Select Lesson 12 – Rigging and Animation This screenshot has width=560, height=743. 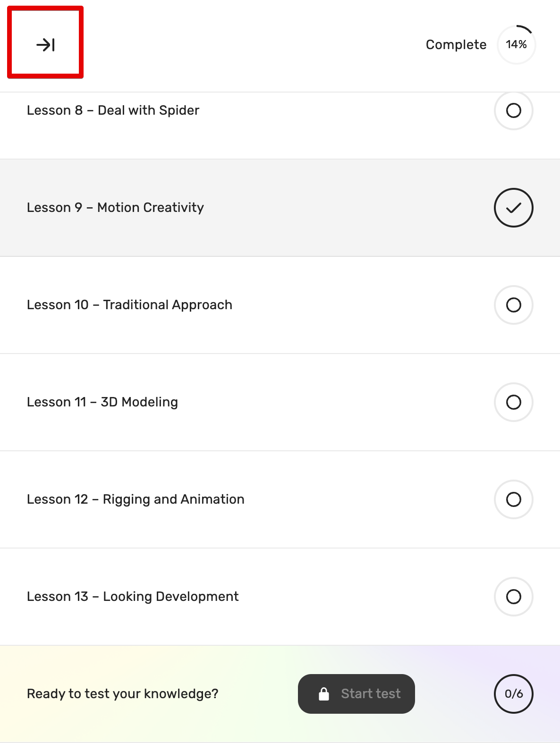click(x=136, y=499)
